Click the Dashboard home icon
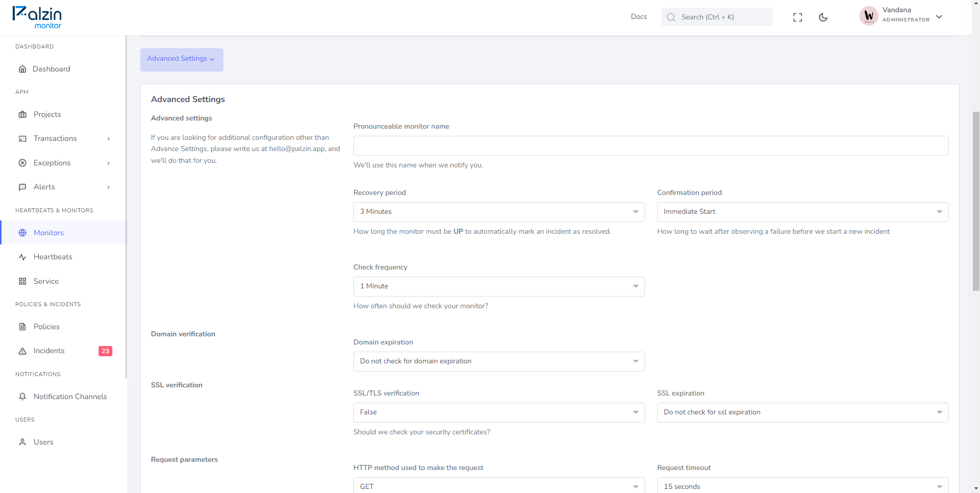Viewport: 980px width, 493px height. pyautogui.click(x=22, y=69)
